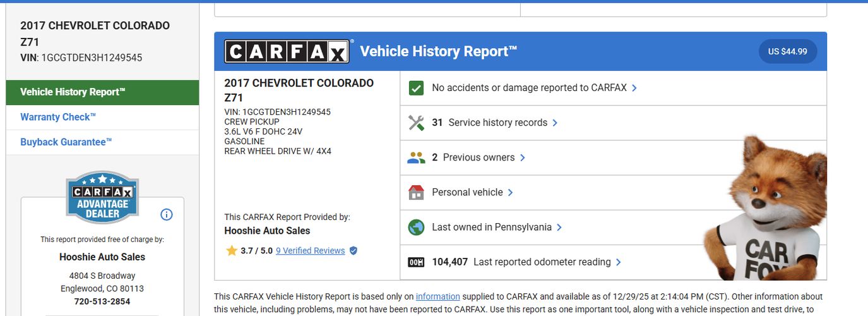Open the Warranty Check sidebar item

point(58,117)
